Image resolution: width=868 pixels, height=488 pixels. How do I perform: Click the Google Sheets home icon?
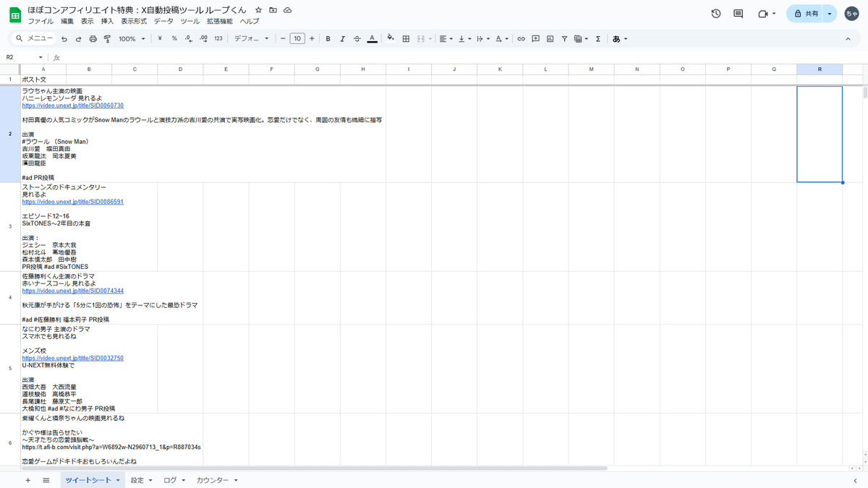(x=14, y=15)
